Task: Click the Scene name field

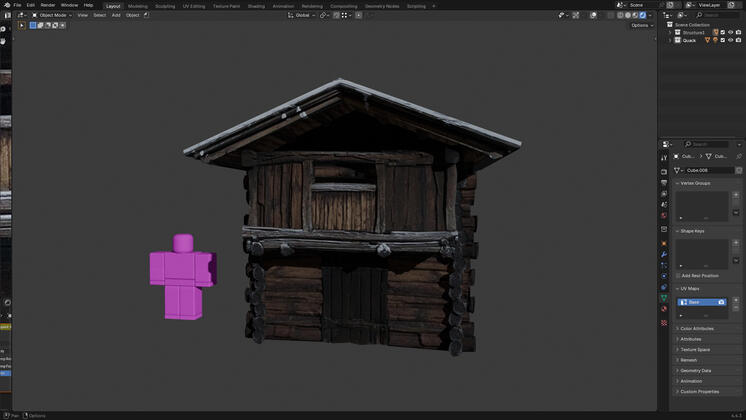Action: (x=642, y=5)
